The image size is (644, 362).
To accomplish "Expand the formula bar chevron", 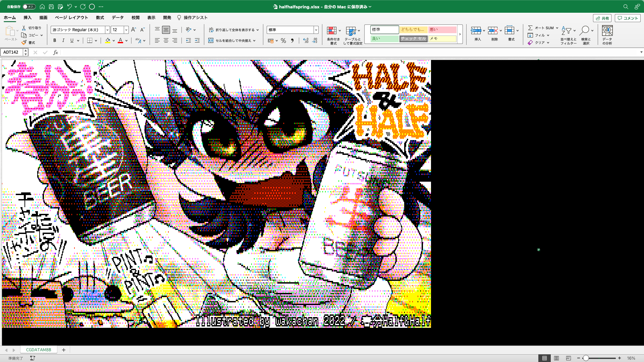I will tap(641, 52).
